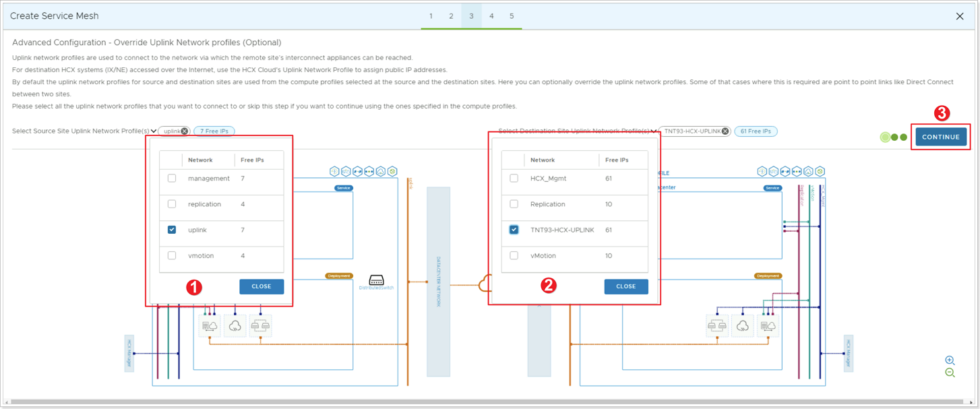Click the DistributedSwitch icon

(376, 278)
